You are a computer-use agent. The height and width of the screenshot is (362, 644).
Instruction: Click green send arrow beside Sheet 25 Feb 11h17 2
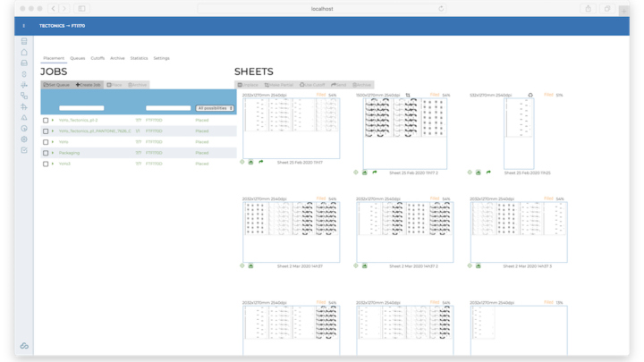(x=375, y=173)
